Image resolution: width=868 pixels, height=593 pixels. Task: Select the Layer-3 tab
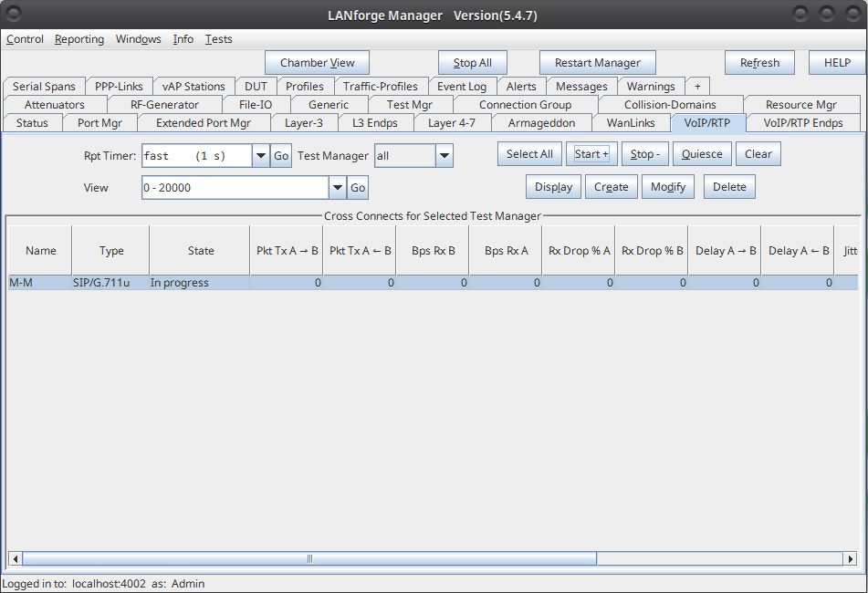pyautogui.click(x=303, y=123)
